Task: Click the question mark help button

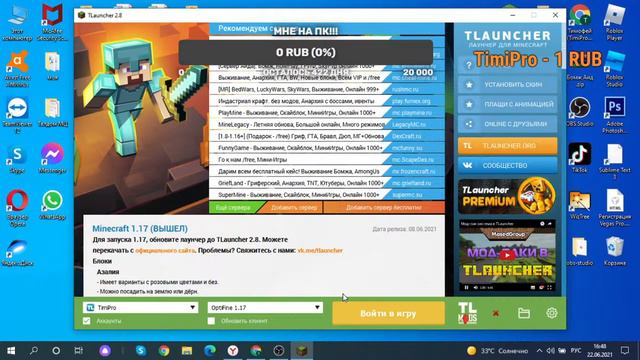Action: coord(469,65)
